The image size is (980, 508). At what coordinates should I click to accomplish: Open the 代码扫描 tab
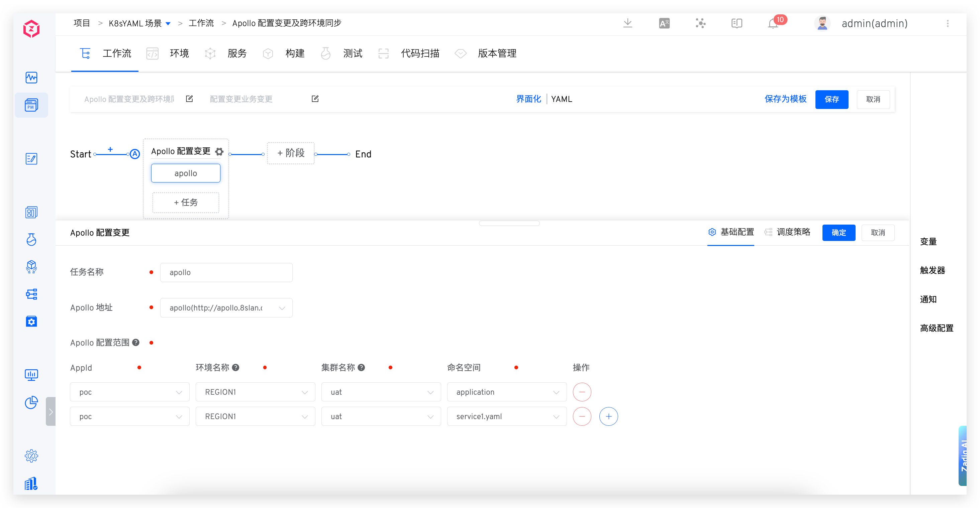click(420, 53)
